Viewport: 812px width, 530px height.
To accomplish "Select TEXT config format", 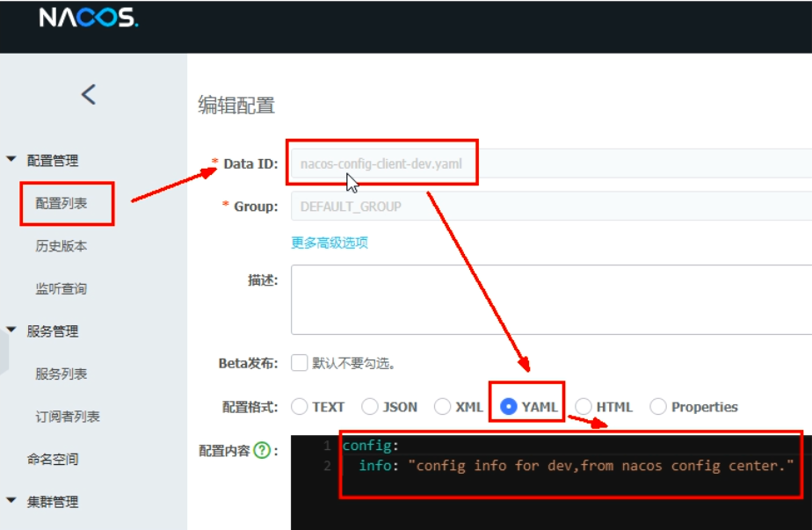I will click(x=300, y=407).
